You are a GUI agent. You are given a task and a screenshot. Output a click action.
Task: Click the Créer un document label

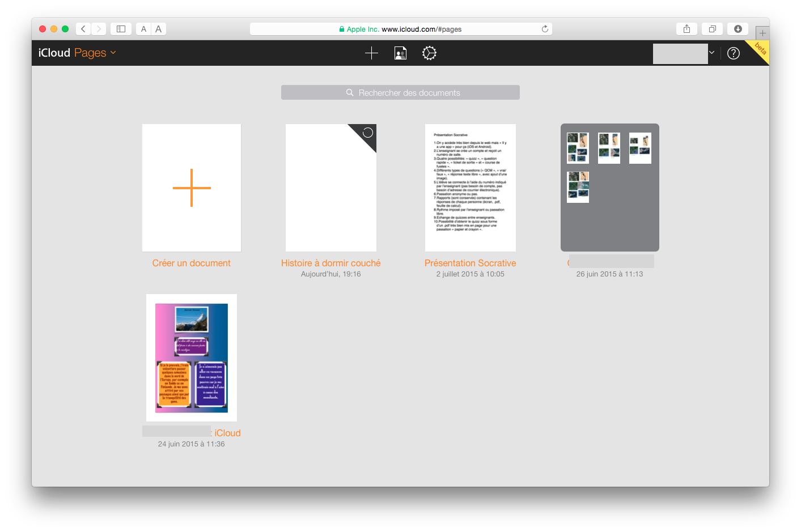point(191,263)
